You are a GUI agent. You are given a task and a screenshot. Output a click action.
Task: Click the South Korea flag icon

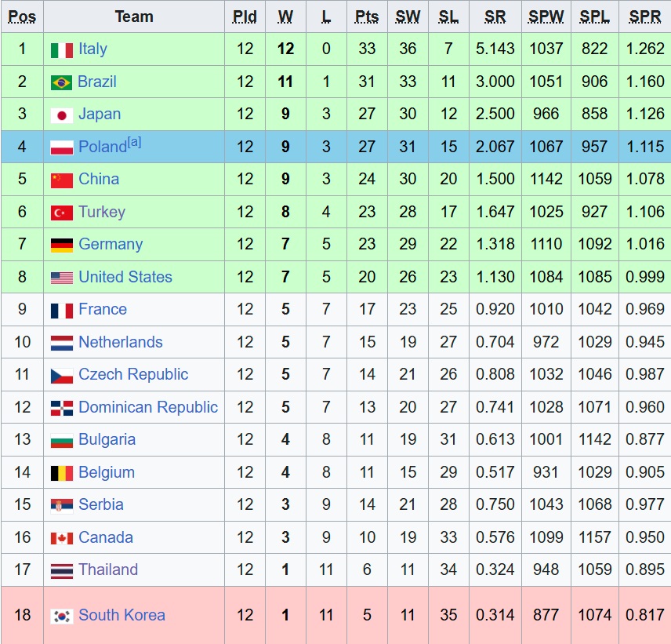pos(62,617)
